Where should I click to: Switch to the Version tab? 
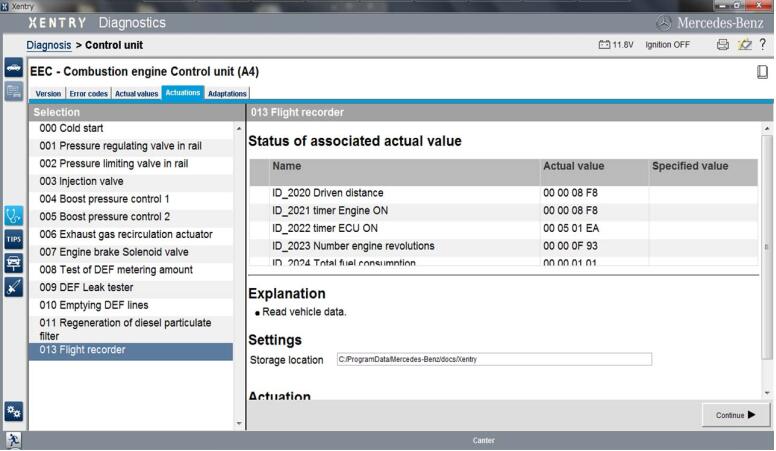click(48, 94)
